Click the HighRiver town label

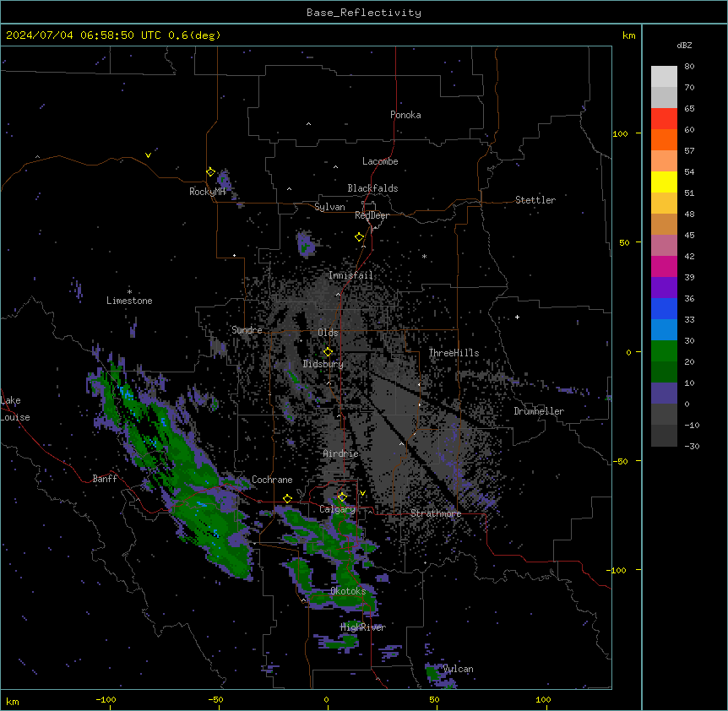click(x=363, y=627)
